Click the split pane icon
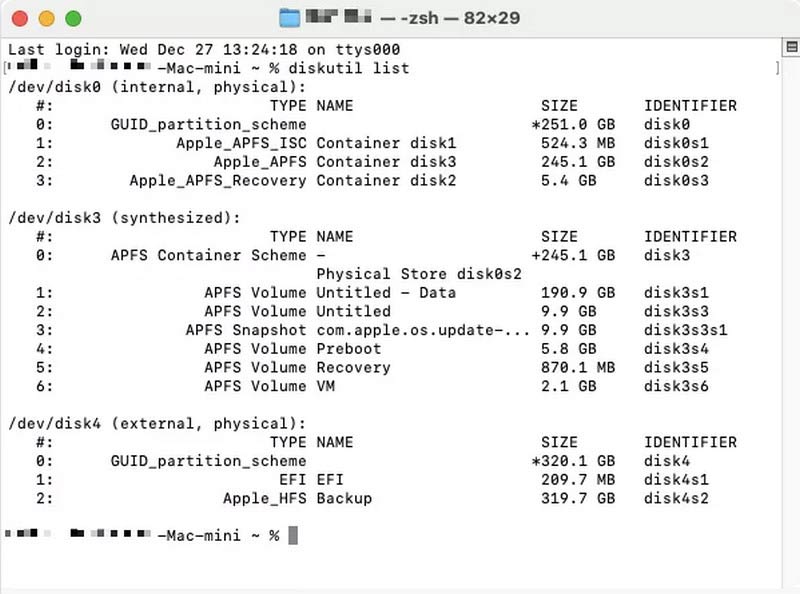The image size is (800, 594). (790, 49)
